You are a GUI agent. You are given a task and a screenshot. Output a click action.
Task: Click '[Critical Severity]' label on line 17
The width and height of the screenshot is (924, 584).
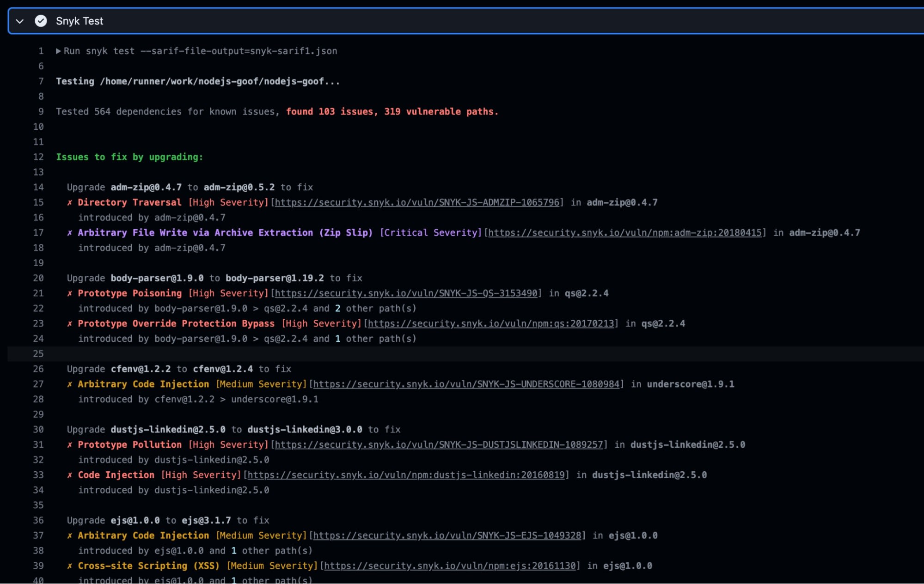[x=431, y=233]
